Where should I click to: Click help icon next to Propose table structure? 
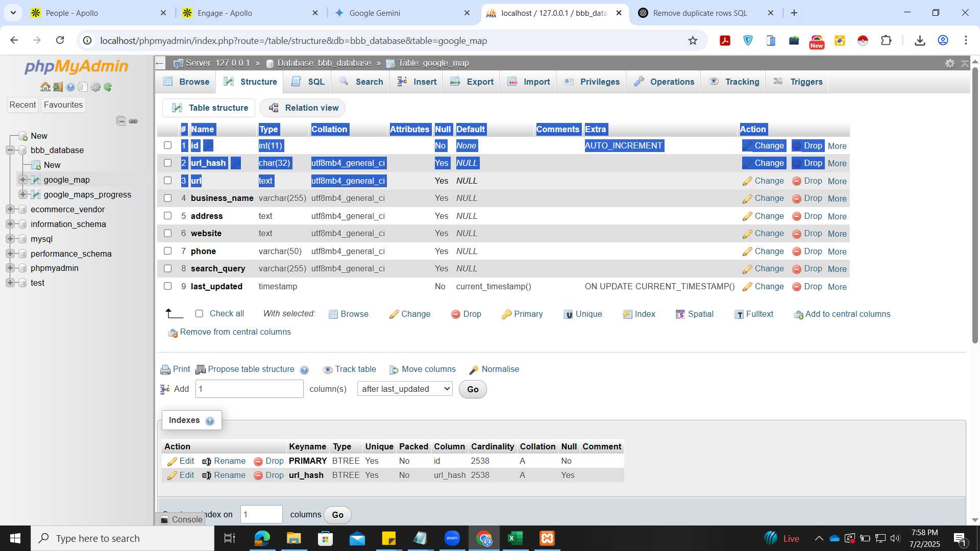(304, 370)
